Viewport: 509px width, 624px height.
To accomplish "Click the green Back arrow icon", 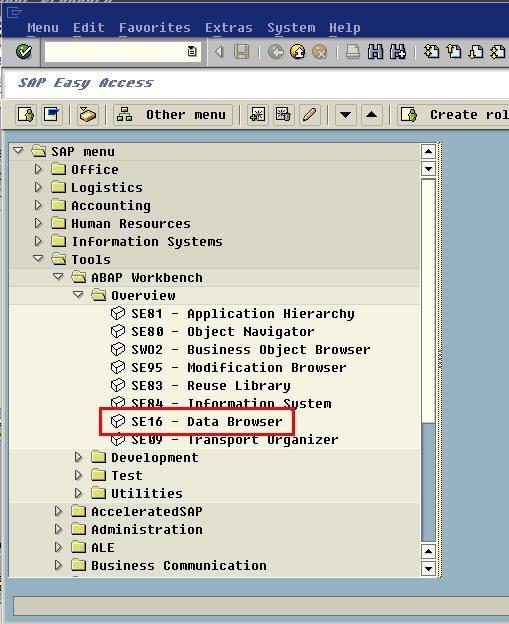I will 275,52.
